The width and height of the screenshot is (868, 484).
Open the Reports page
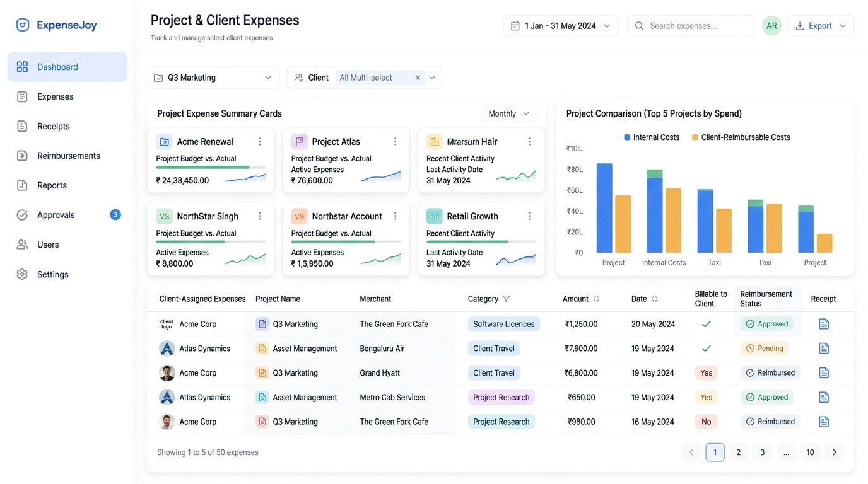coord(67,185)
